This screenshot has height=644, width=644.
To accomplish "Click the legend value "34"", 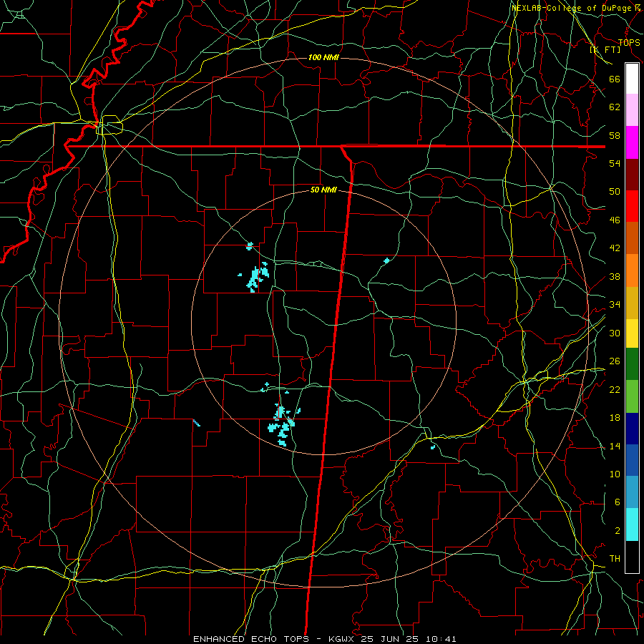I will tap(615, 305).
